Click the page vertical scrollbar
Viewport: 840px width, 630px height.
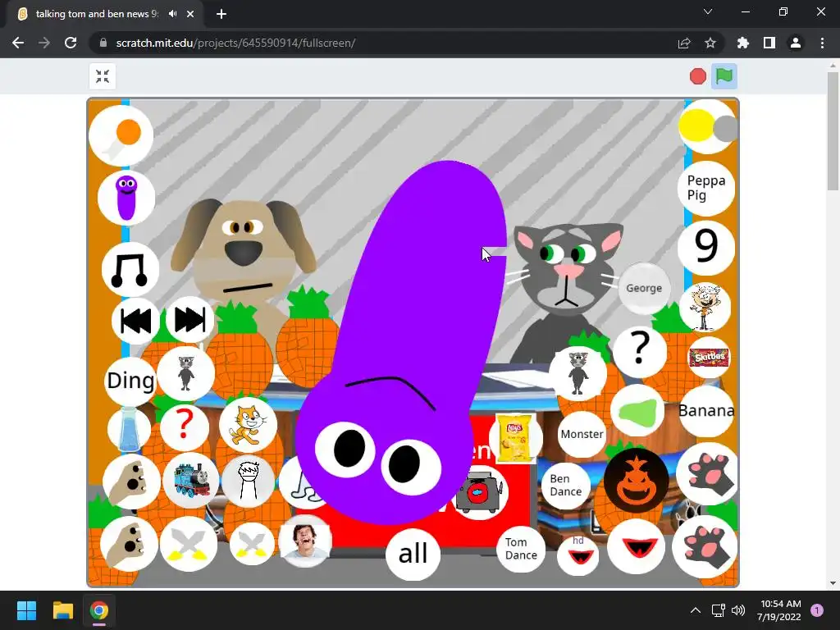click(x=833, y=130)
